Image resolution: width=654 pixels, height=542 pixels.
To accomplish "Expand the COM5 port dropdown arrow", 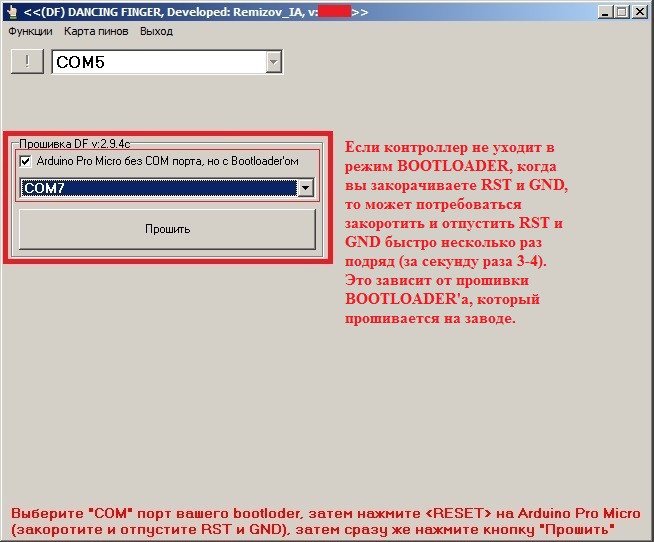I will pos(274,62).
